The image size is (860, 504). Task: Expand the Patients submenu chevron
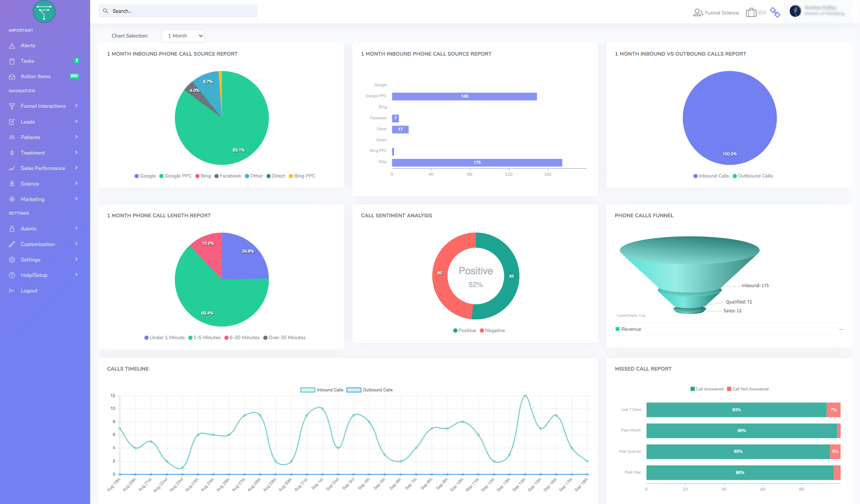[x=76, y=137]
